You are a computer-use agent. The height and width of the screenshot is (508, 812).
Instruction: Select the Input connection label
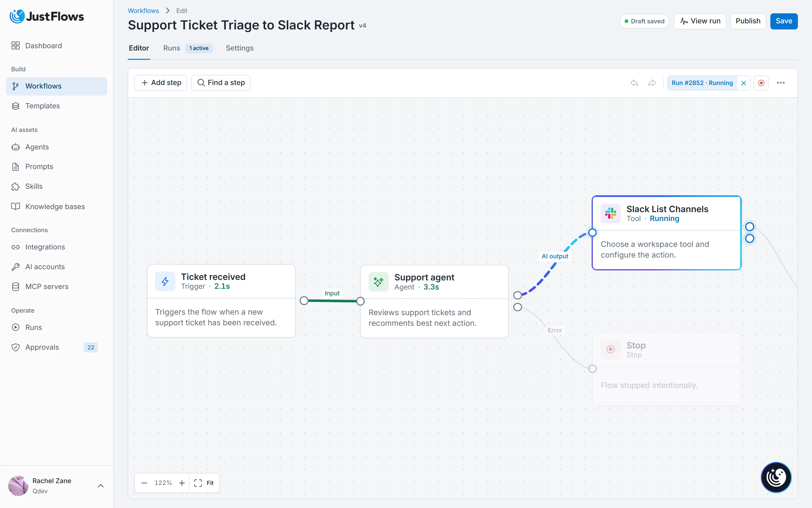click(x=332, y=293)
